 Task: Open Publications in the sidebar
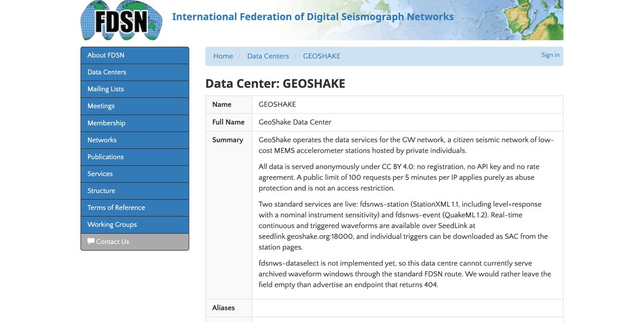point(135,157)
